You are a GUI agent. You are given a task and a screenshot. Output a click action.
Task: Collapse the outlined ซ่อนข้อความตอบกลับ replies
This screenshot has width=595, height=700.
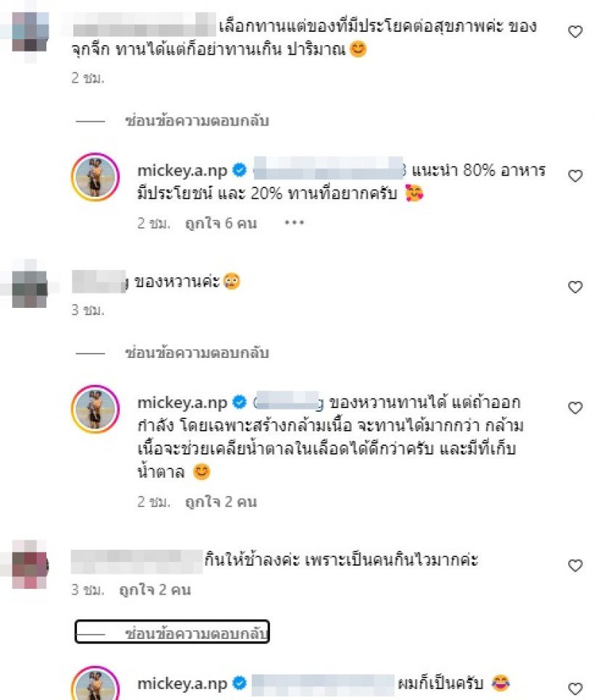[x=172, y=632]
